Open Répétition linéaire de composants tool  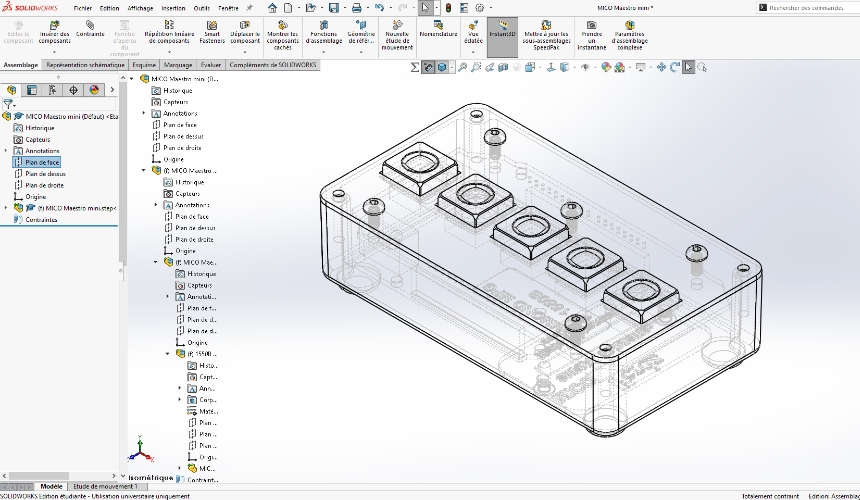click(169, 32)
